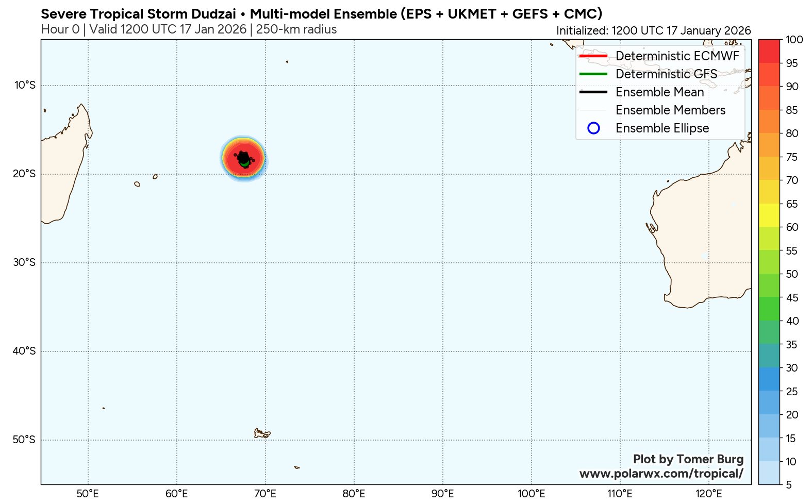Viewport: 812px width, 504px height.
Task: Select the blue 25-30 colorbar segment
Action: tap(769, 379)
